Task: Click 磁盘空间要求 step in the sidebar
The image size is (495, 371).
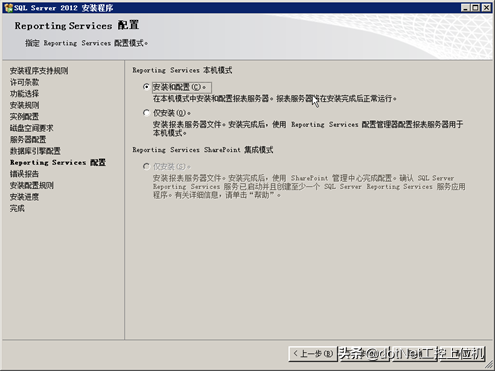Action: coord(32,128)
